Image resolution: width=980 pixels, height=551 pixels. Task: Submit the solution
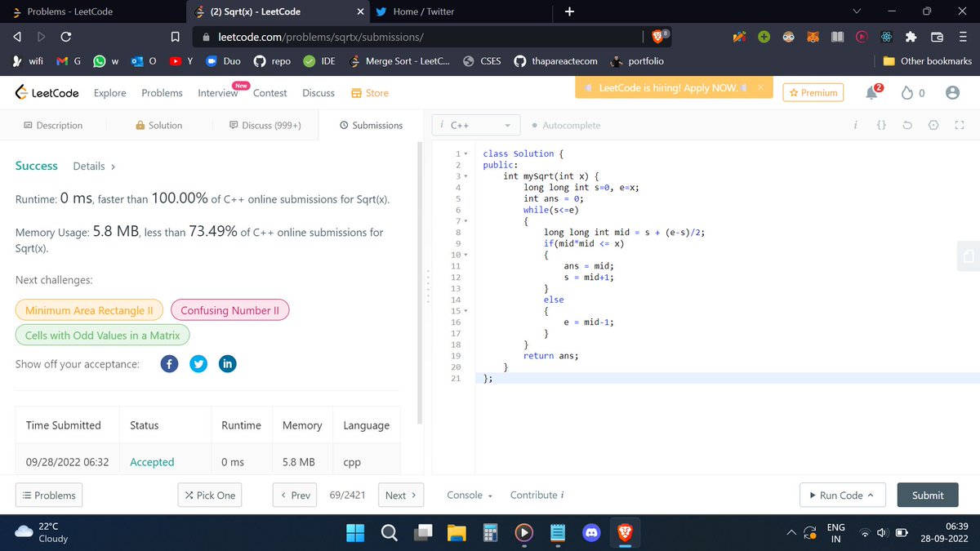click(927, 495)
